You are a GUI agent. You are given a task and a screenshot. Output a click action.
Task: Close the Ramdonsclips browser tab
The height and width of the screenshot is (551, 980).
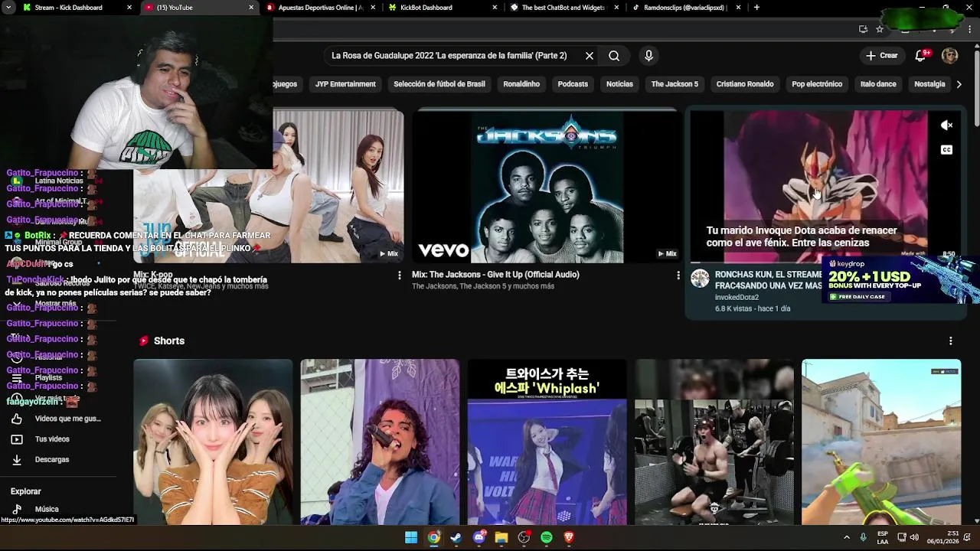(x=738, y=8)
